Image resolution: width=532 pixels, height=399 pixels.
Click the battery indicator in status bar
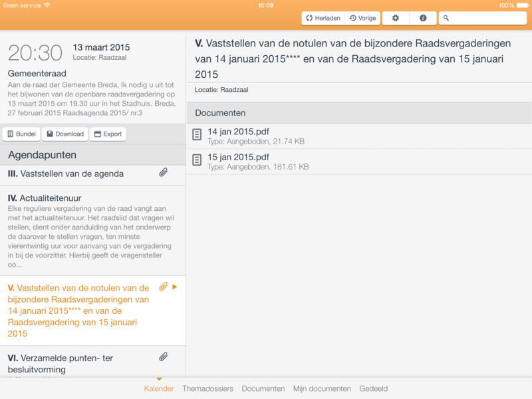pyautogui.click(x=523, y=5)
